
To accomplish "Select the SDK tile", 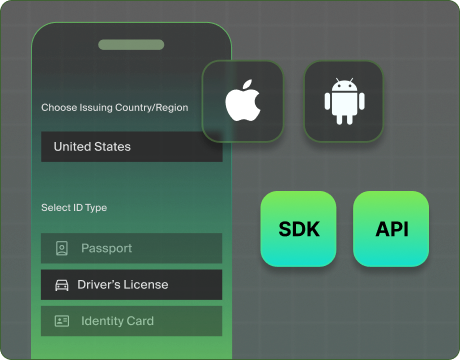I will (298, 229).
